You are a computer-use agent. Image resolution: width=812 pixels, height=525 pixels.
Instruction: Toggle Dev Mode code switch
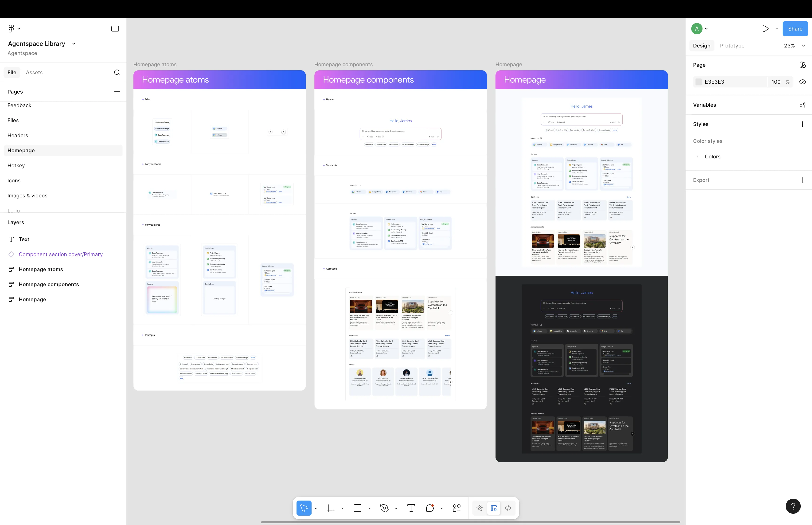[508, 508]
